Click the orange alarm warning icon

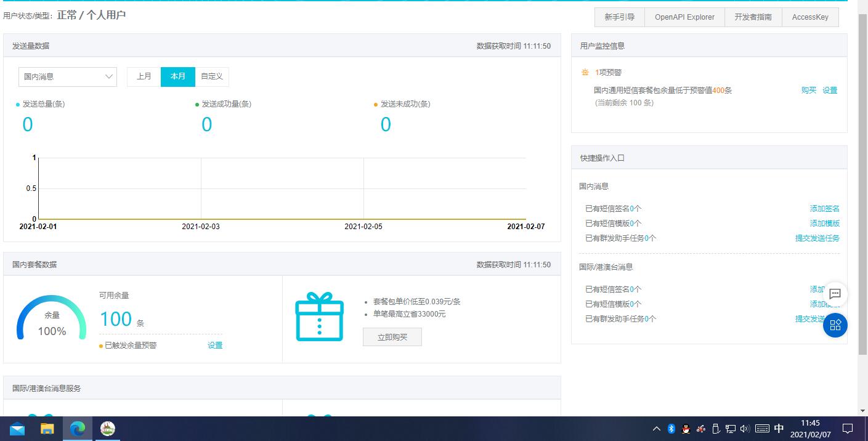point(585,72)
